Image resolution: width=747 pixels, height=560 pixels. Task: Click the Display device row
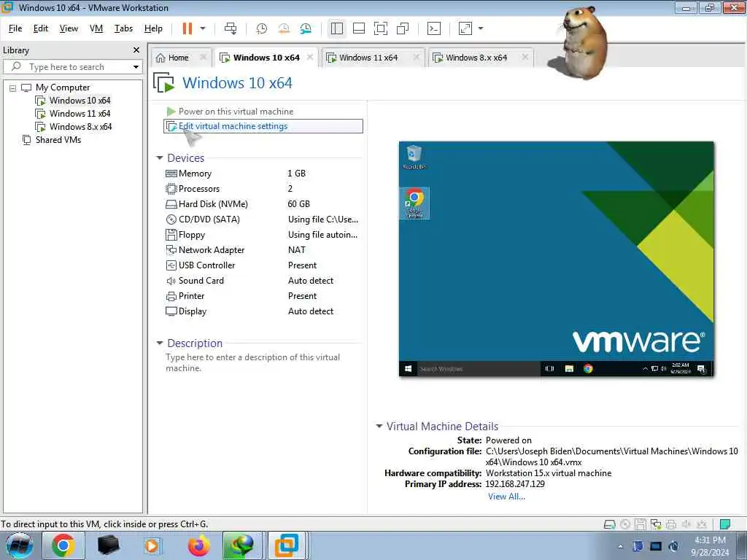263,311
